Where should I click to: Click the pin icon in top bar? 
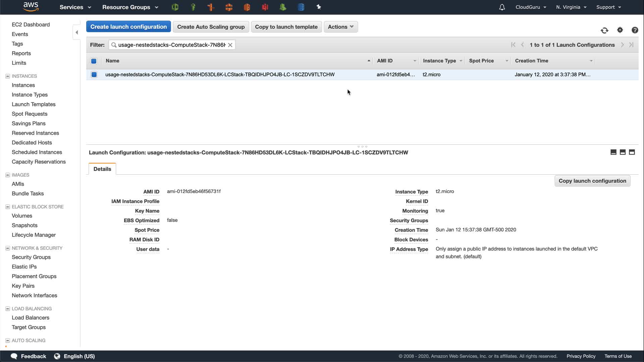pos(319,7)
